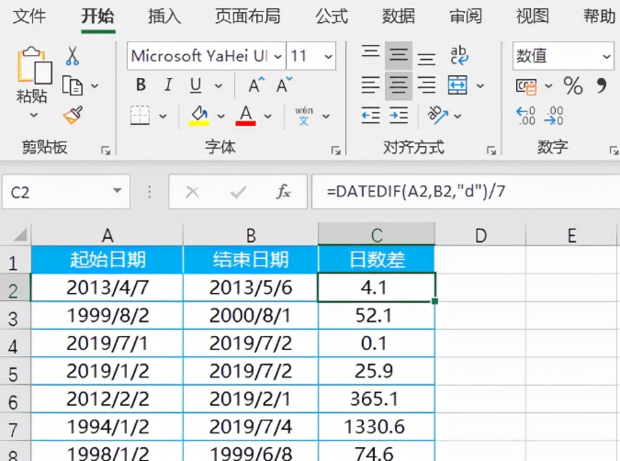
Task: Click the formula bar input
Action: tap(466, 192)
